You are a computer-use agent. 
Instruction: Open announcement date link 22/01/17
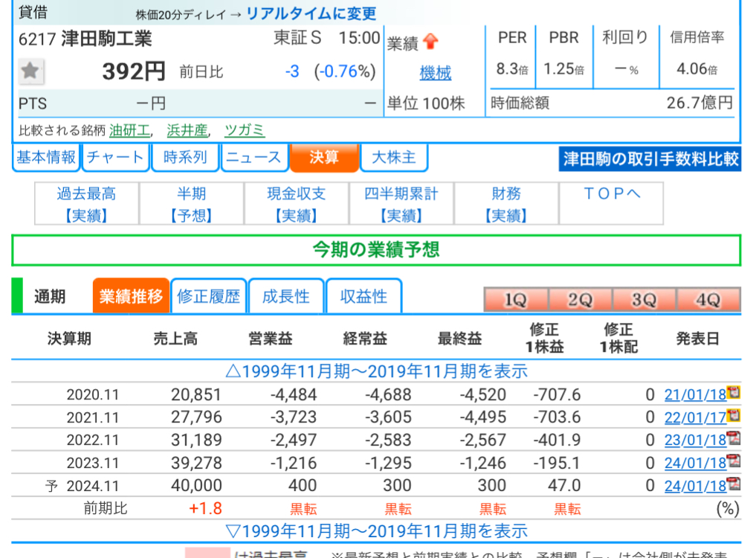point(695,417)
